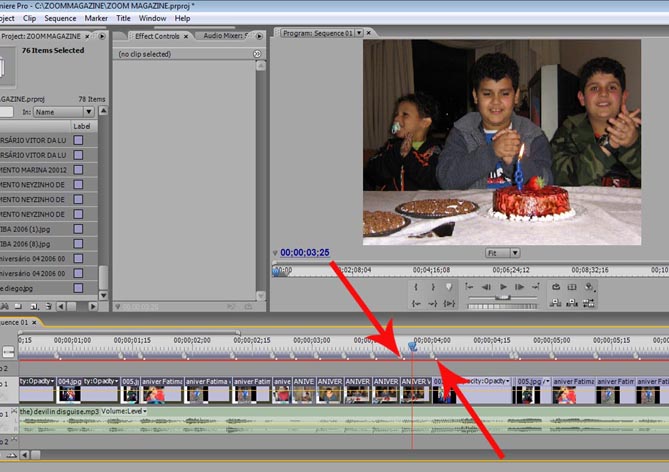Viewport: 669px width, 472px height.
Task: Click the Set In Point icon
Action: 415,286
